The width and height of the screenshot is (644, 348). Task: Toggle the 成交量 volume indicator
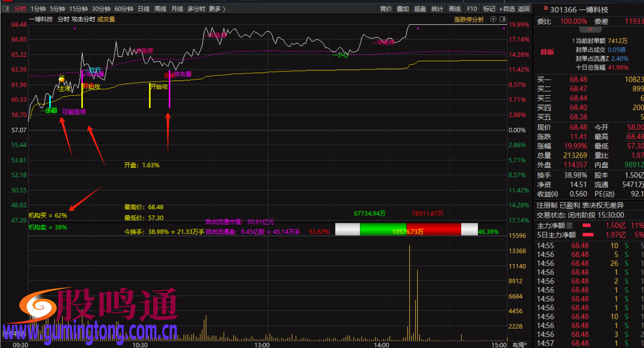[x=106, y=19]
